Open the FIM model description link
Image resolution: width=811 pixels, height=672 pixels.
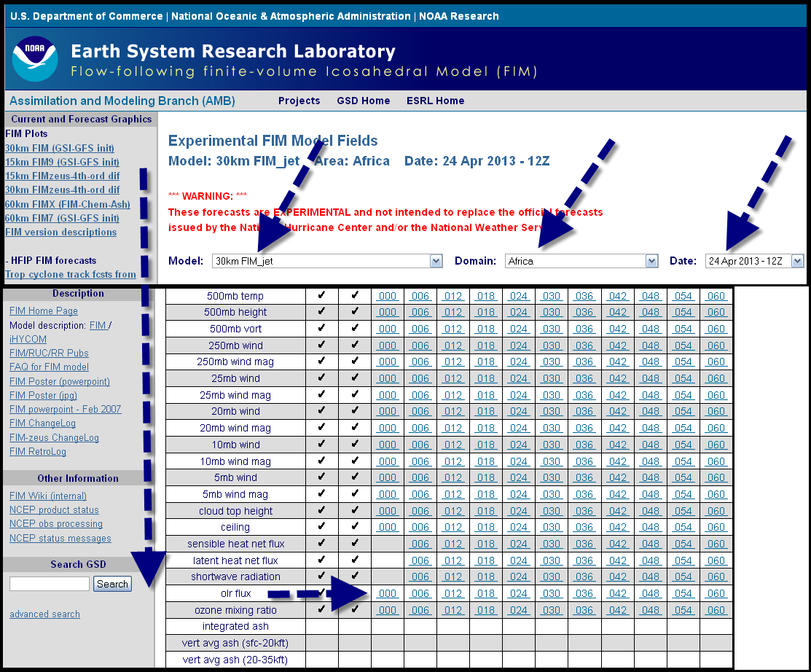pyautogui.click(x=98, y=325)
